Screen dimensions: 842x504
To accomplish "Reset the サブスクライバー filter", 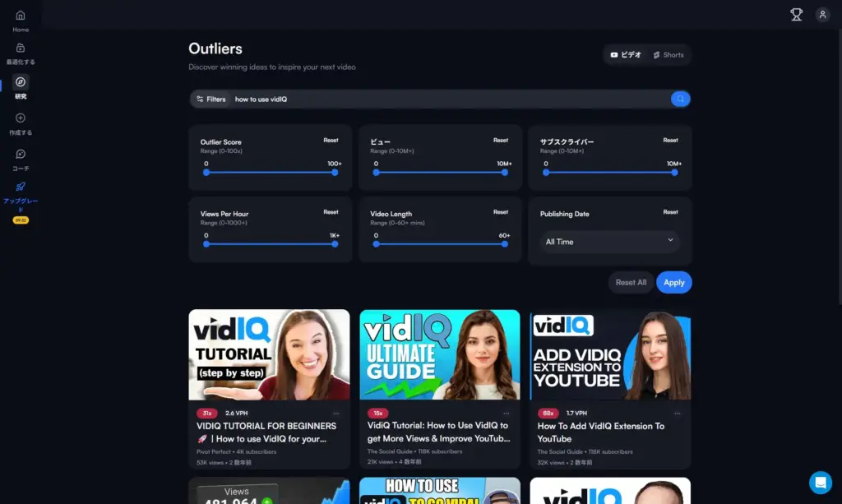I will tap(670, 140).
